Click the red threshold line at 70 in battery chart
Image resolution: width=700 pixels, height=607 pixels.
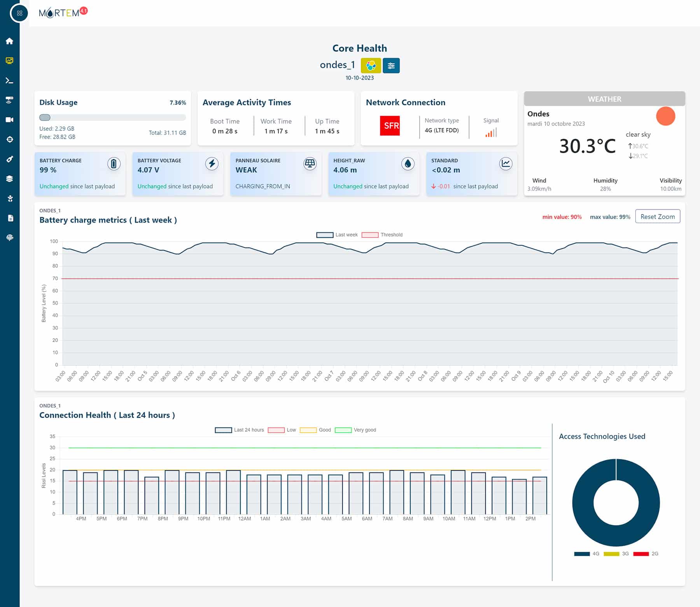coord(369,279)
